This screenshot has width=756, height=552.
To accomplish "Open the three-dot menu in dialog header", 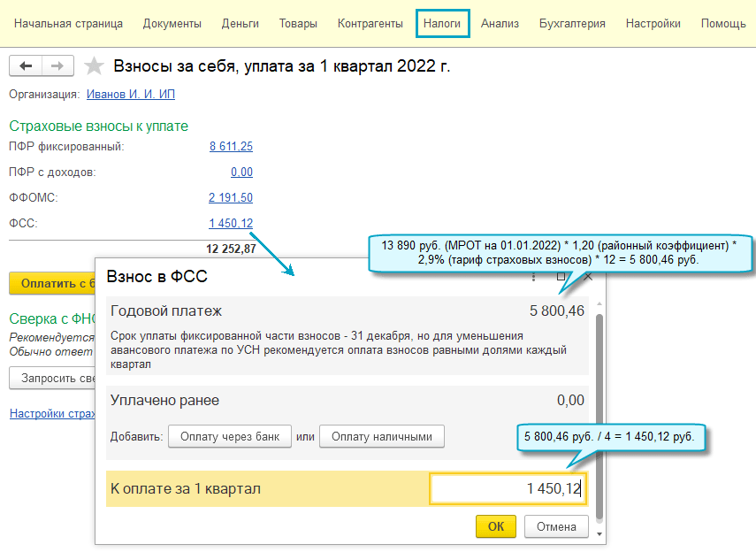I will pos(534,277).
